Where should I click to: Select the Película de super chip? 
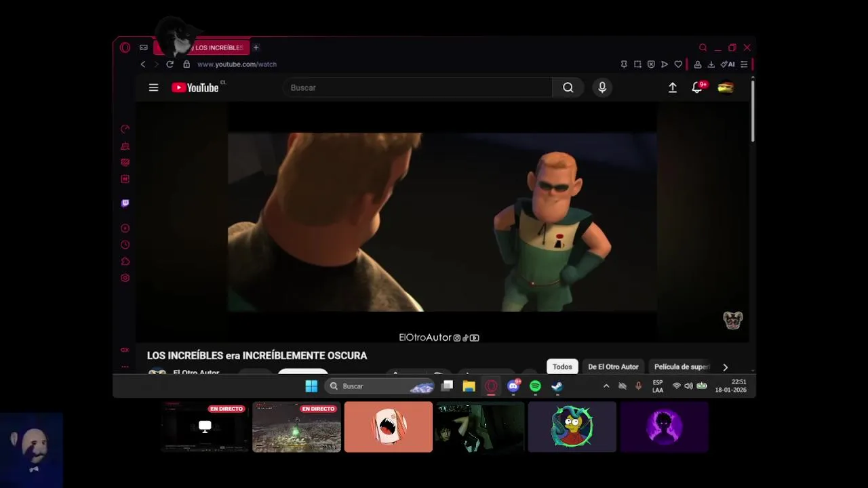681,367
